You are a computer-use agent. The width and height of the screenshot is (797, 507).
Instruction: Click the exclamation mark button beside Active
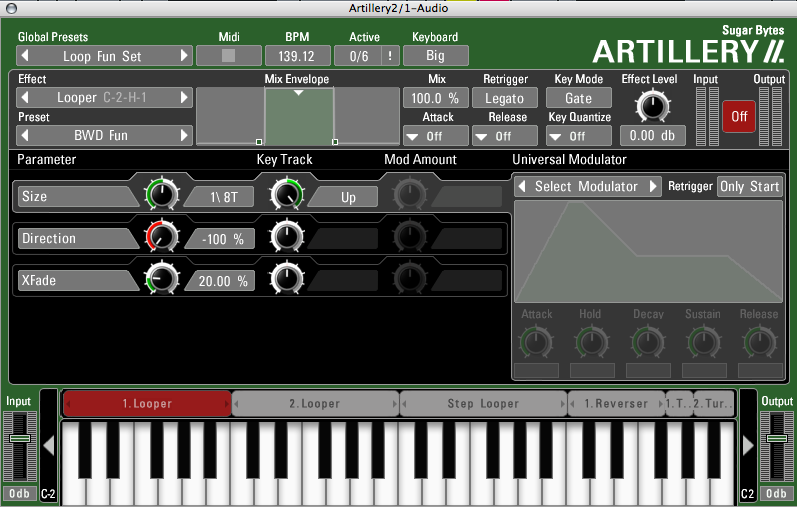click(x=390, y=56)
